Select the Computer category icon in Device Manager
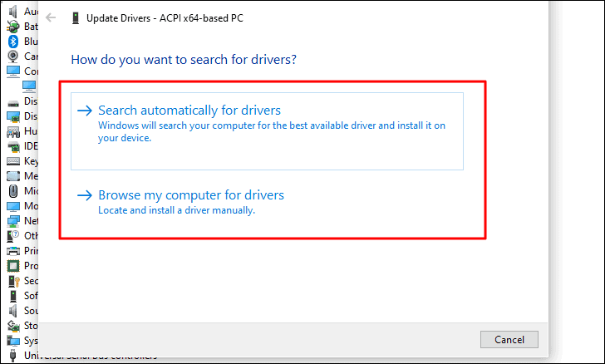Screen dimensions: 605x364 tap(13, 71)
